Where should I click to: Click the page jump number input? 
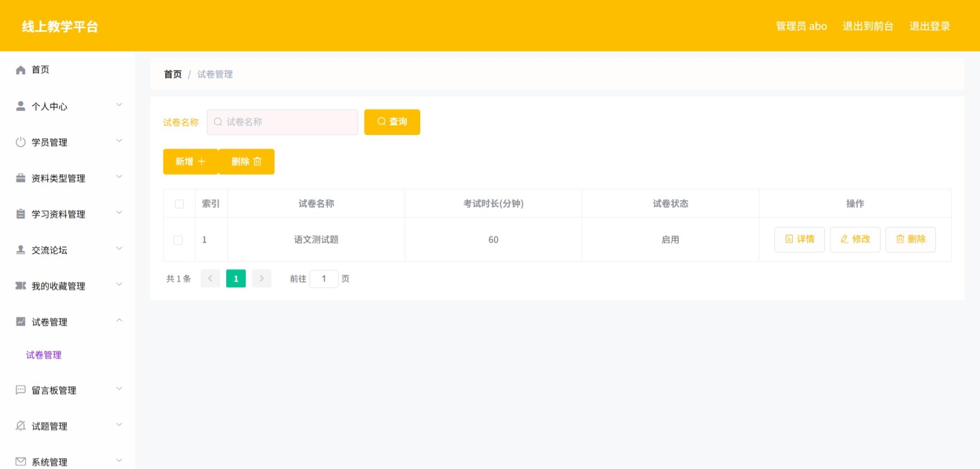(324, 278)
